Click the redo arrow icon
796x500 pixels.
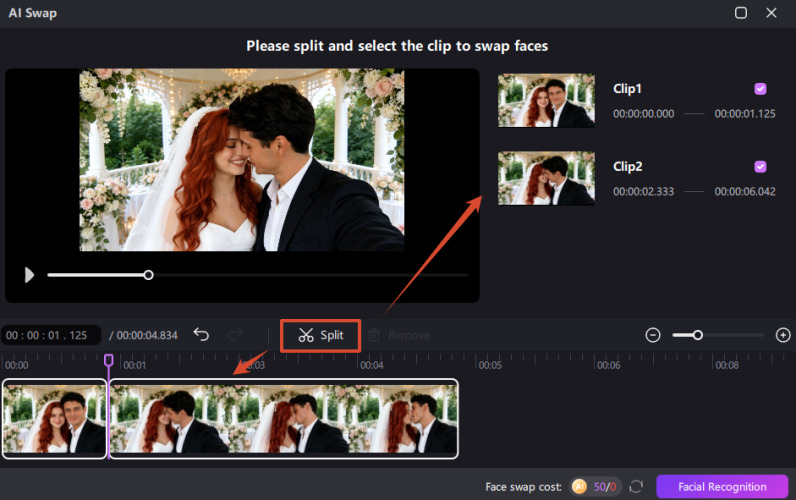(235, 335)
